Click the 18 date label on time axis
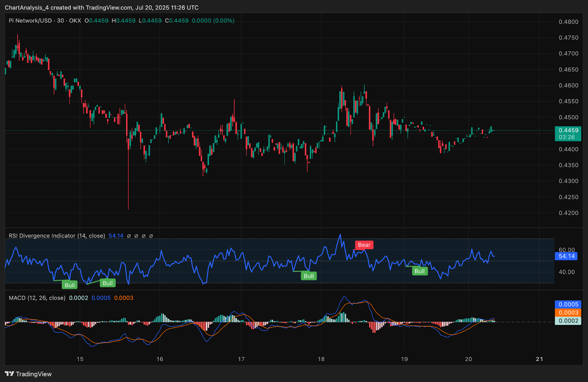The width and height of the screenshot is (588, 382). coord(321,359)
